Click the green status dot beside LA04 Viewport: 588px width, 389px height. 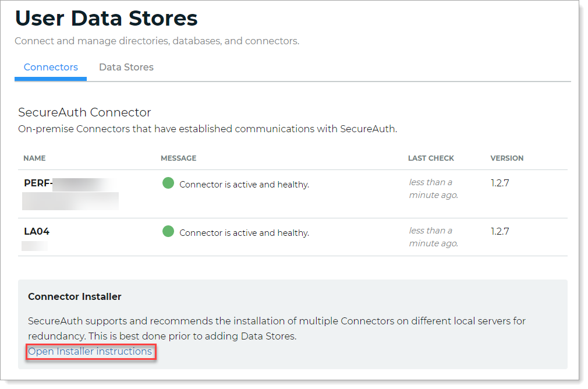168,231
